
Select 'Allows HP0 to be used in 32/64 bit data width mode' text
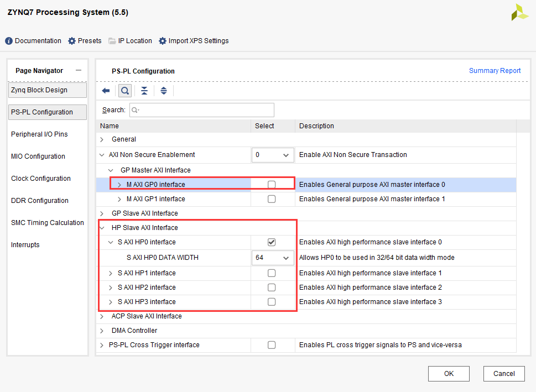coord(377,258)
